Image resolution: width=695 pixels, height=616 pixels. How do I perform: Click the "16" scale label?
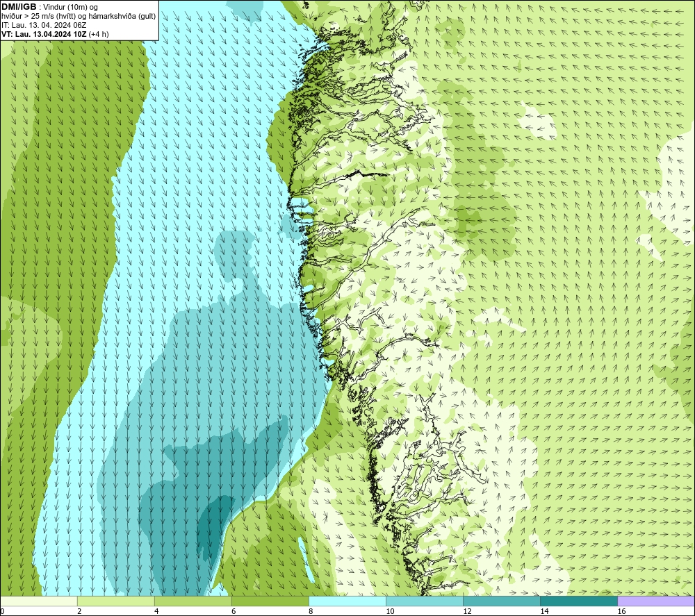[621, 611]
